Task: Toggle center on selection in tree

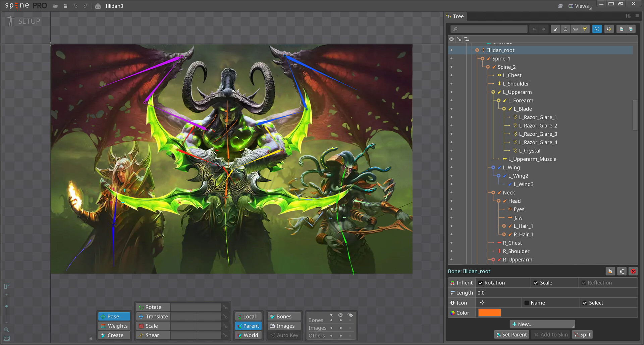Action: click(x=597, y=29)
